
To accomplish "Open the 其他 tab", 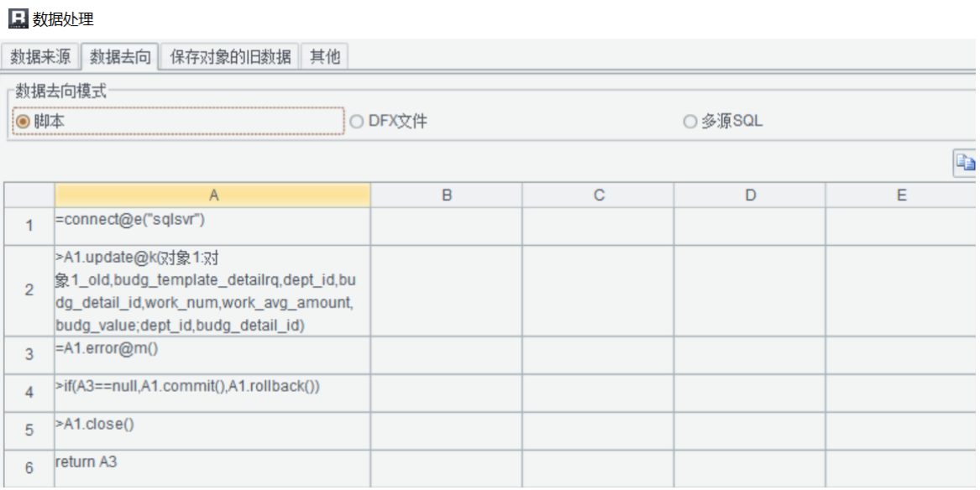I will (x=325, y=57).
